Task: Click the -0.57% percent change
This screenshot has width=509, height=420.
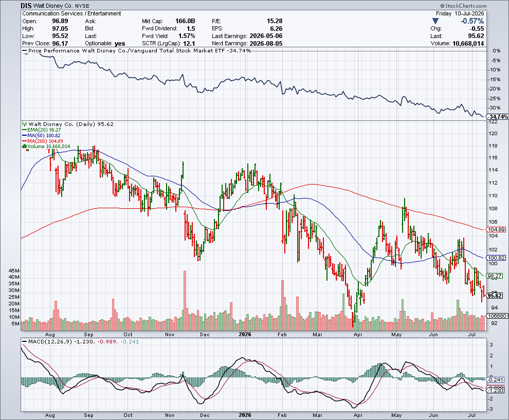Action: point(472,21)
